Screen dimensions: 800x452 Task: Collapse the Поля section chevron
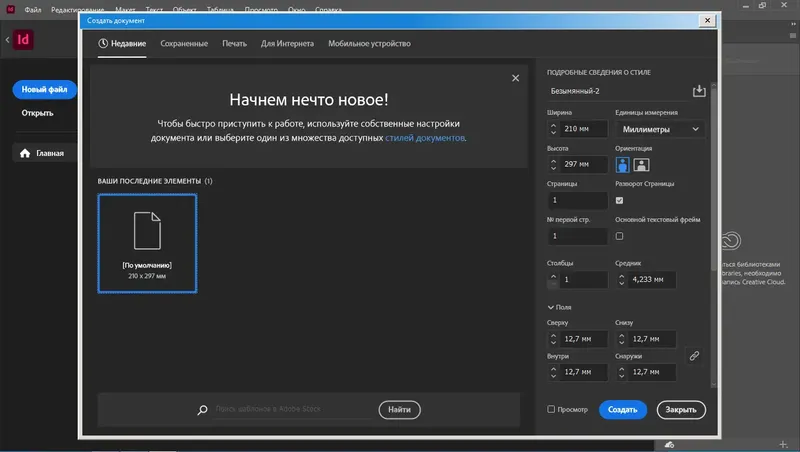click(x=551, y=307)
